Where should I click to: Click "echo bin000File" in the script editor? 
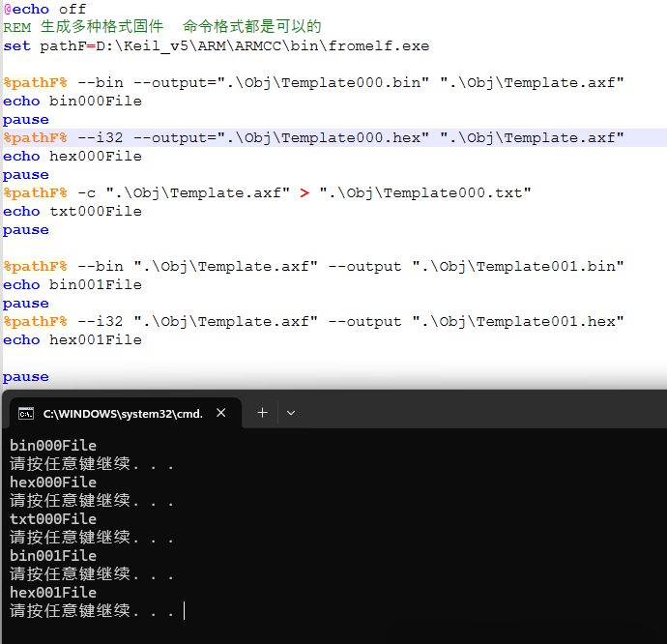click(72, 101)
